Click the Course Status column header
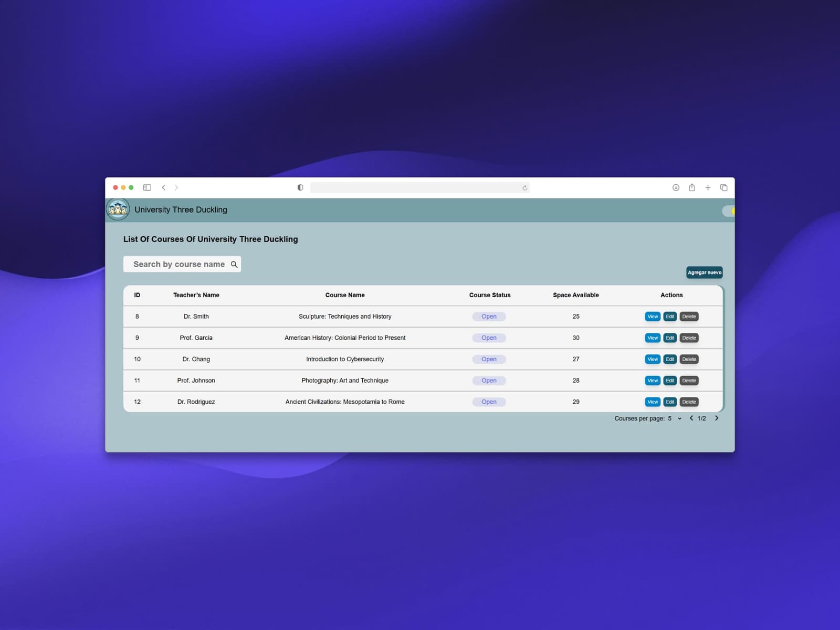This screenshot has height=630, width=840. (490, 295)
